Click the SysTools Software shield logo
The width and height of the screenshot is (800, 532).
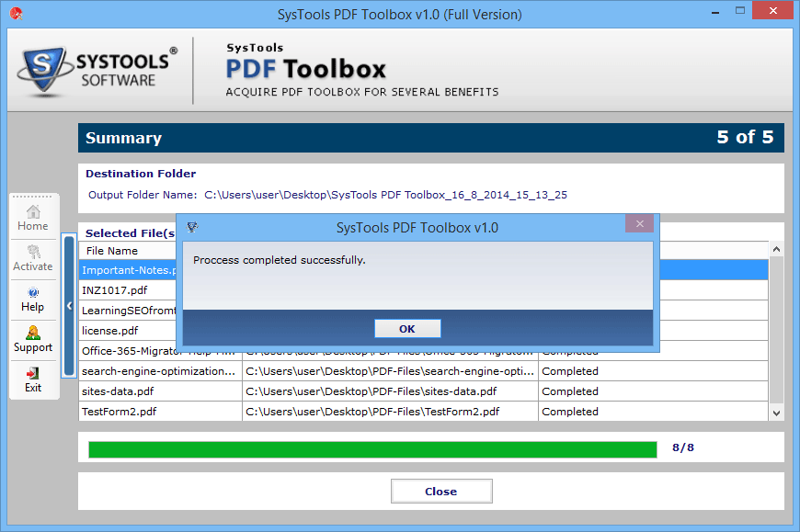(x=43, y=70)
